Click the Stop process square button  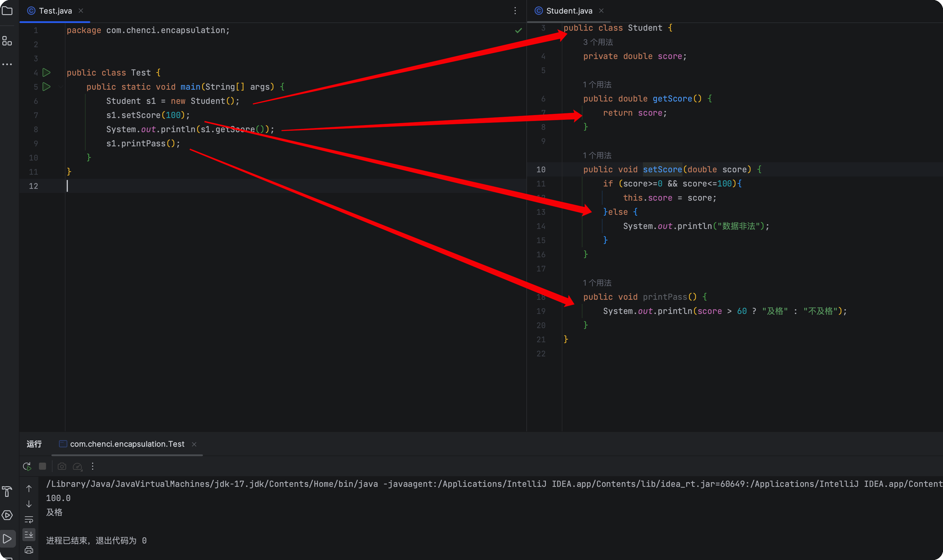[x=43, y=466]
